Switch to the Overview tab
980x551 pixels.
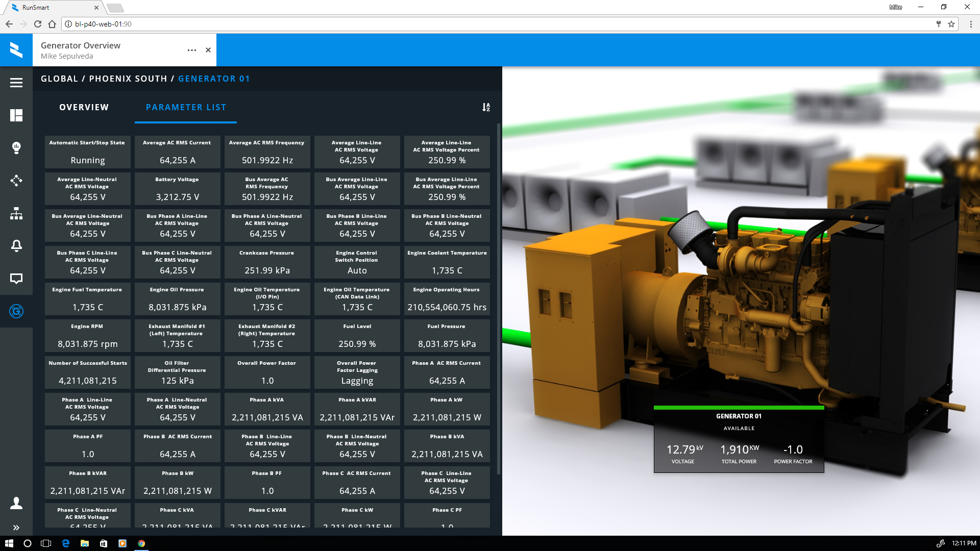[x=84, y=107]
